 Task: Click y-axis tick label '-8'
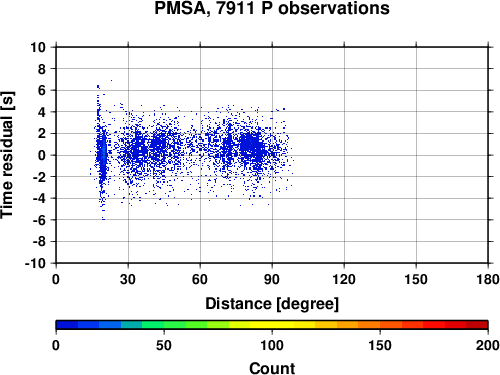click(39, 242)
